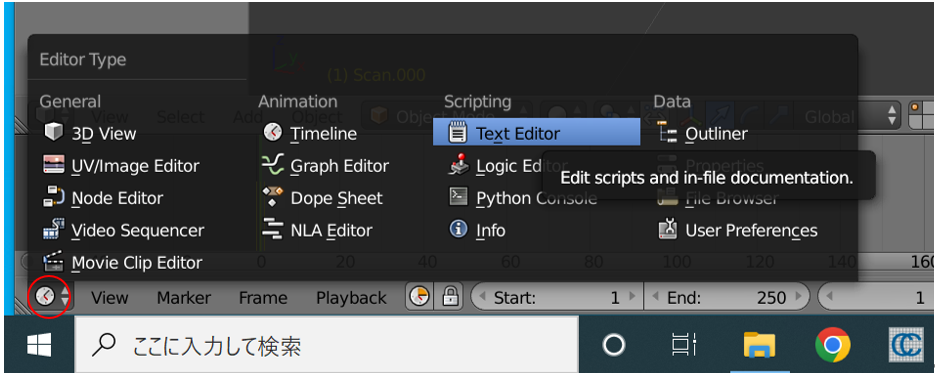Open the Playback menu in timeline header
The height and width of the screenshot is (373, 935).
pyautogui.click(x=351, y=297)
